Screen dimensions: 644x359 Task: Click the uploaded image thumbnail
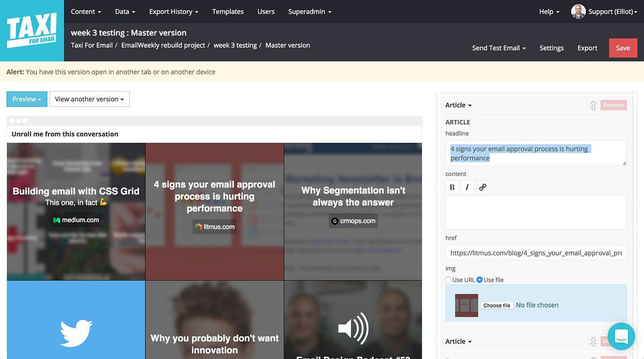pos(466,305)
